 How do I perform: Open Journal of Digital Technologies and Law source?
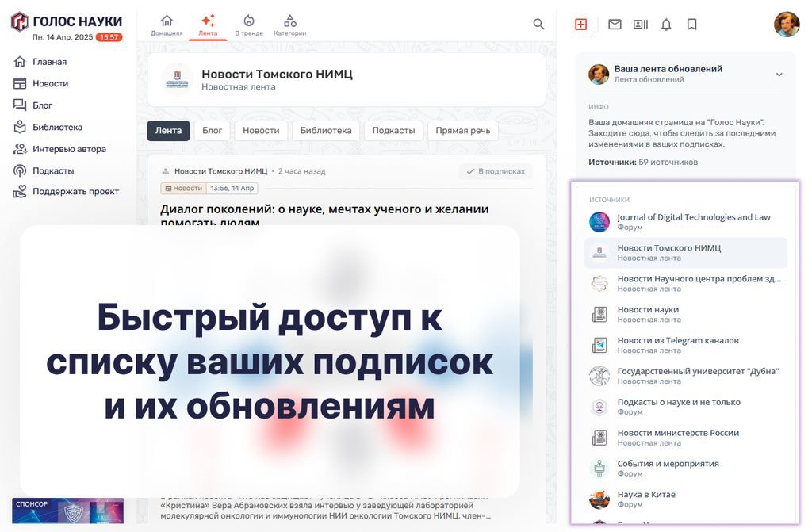point(686,222)
